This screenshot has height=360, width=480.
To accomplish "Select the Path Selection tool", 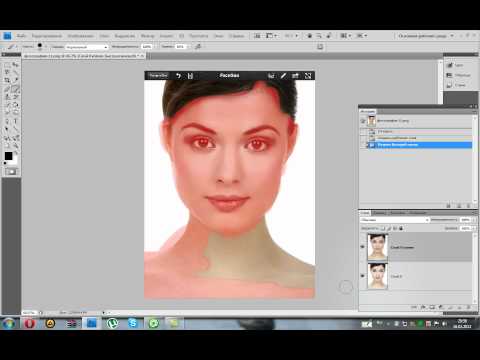I will [7, 129].
